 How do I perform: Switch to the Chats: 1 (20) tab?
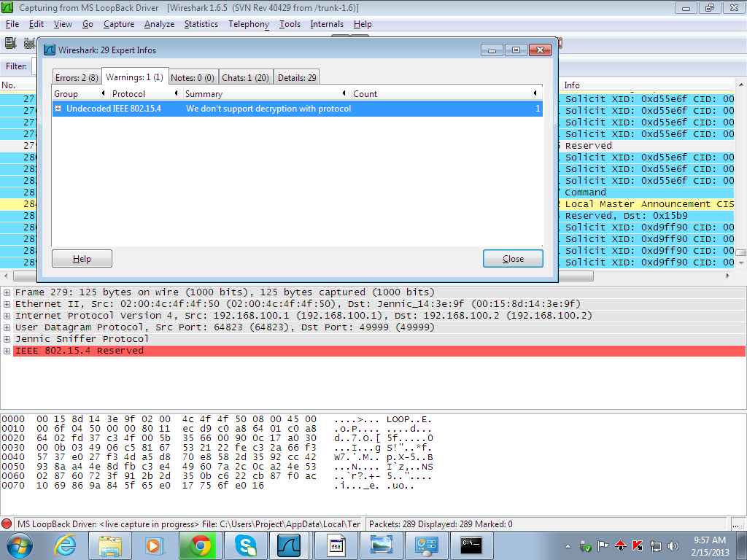tap(245, 77)
